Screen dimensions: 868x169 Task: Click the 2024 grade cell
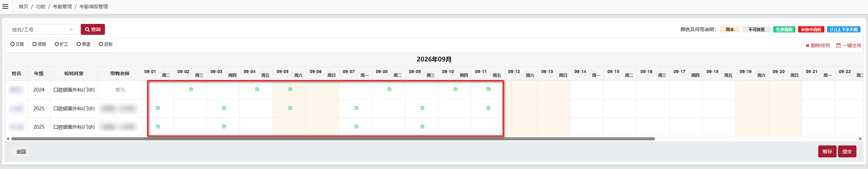[39, 90]
